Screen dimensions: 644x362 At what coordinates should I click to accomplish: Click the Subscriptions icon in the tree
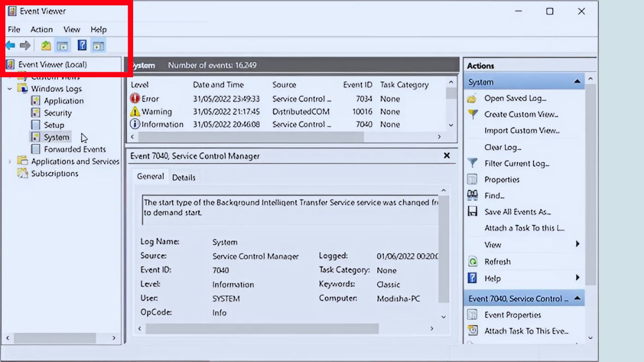(23, 173)
